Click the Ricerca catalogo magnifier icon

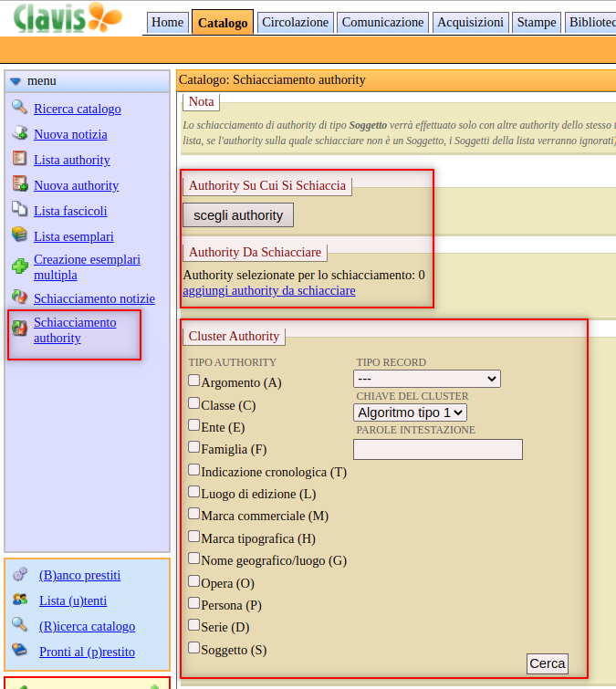coord(19,108)
